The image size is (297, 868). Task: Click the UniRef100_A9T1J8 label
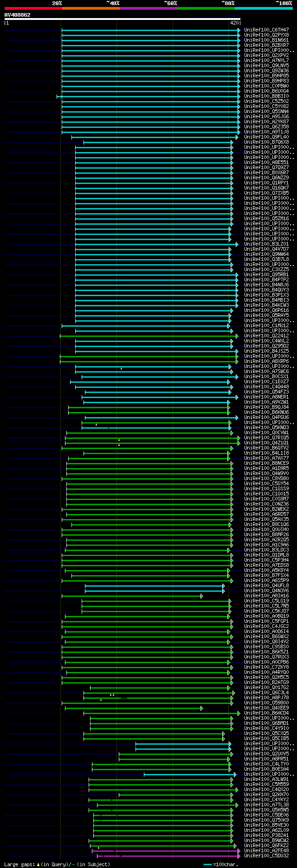(x=266, y=132)
